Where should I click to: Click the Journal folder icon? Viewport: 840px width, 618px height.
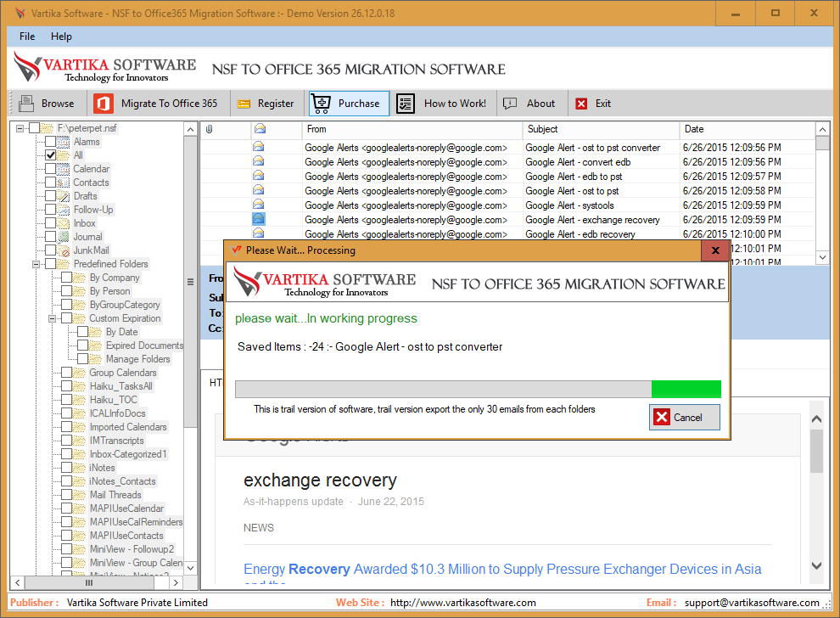64,236
